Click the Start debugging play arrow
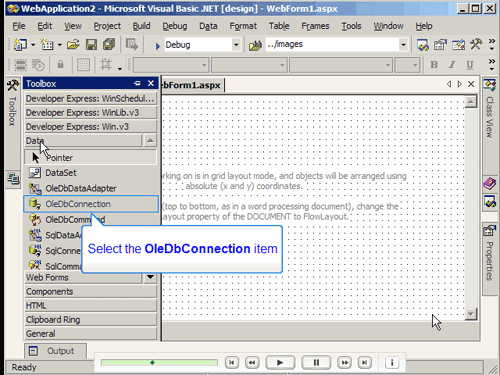 click(x=158, y=45)
